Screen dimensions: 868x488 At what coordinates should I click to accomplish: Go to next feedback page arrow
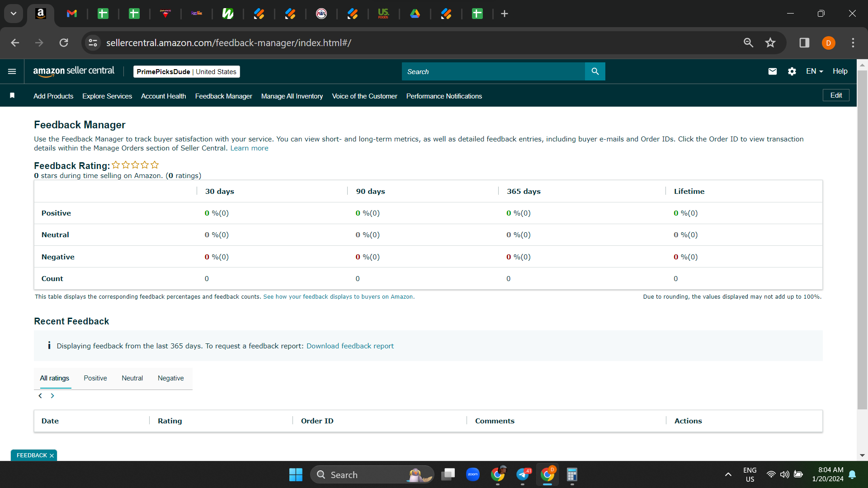point(52,396)
